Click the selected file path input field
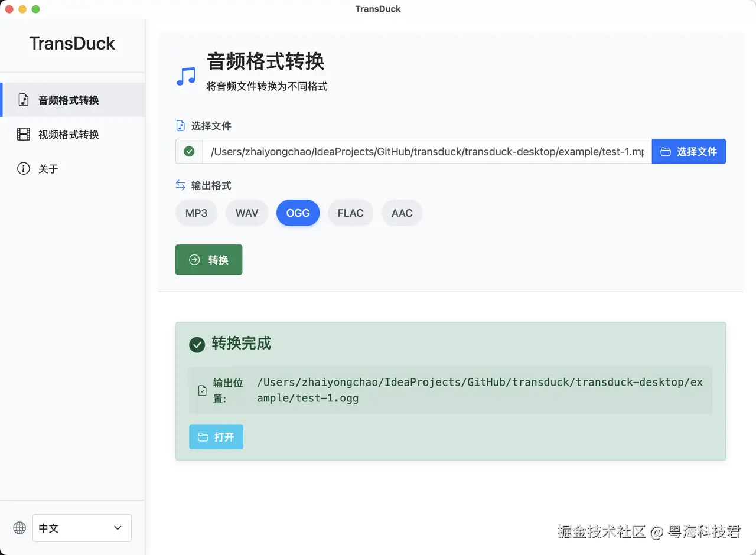This screenshot has height=555, width=756. click(x=427, y=152)
